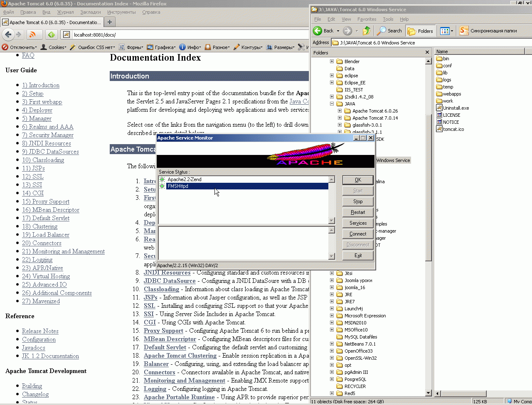Screen dimensions: 532x405
Task: Select the lib folder icon
Action: coord(439,73)
